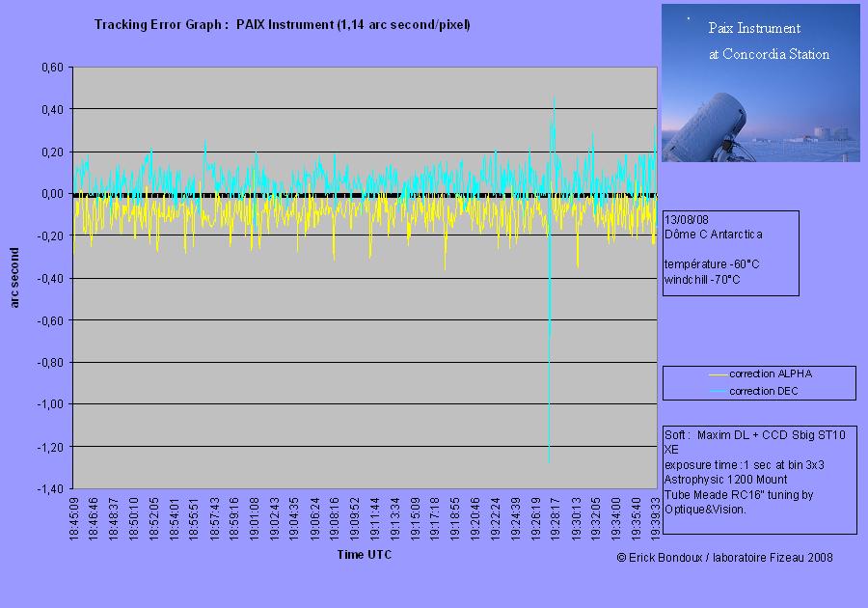Screen dimensions: 868x608
Task: Click the 'Optique&Vision.' text
Action: (x=705, y=510)
